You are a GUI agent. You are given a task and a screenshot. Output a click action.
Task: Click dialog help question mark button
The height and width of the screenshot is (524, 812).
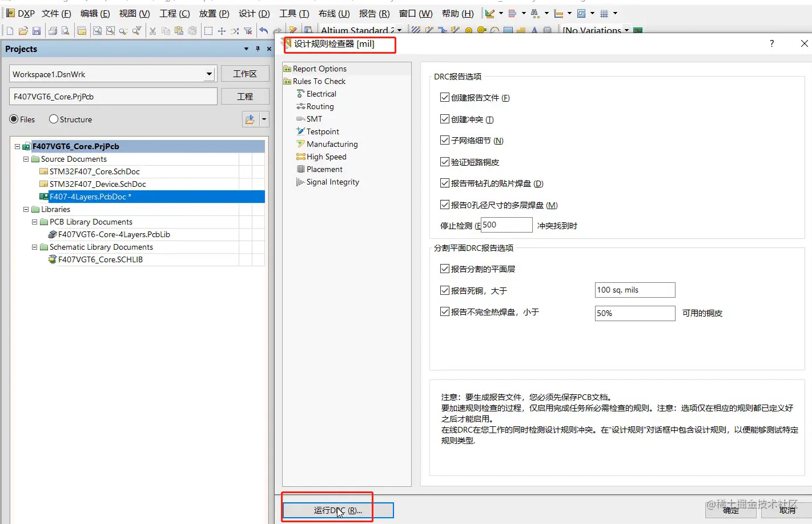[771, 43]
